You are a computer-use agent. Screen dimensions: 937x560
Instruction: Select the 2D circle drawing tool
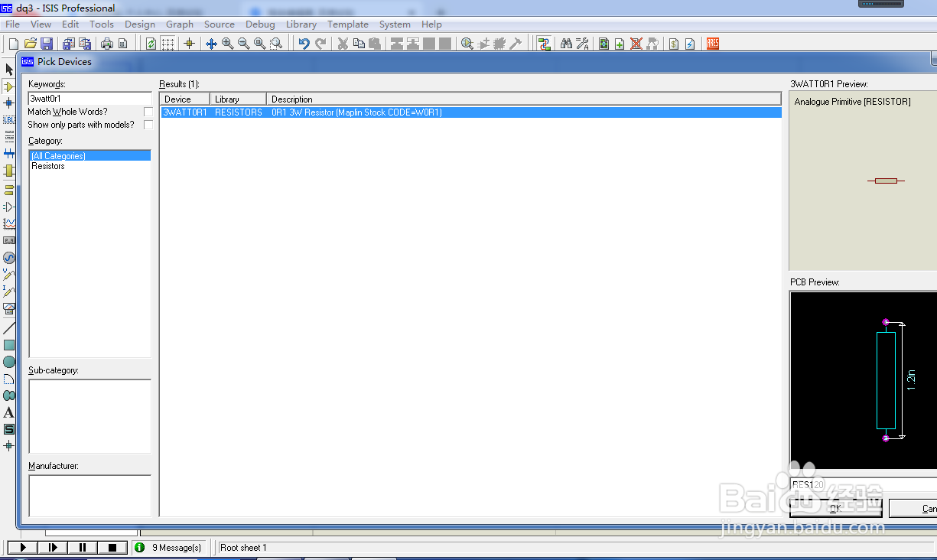9,362
